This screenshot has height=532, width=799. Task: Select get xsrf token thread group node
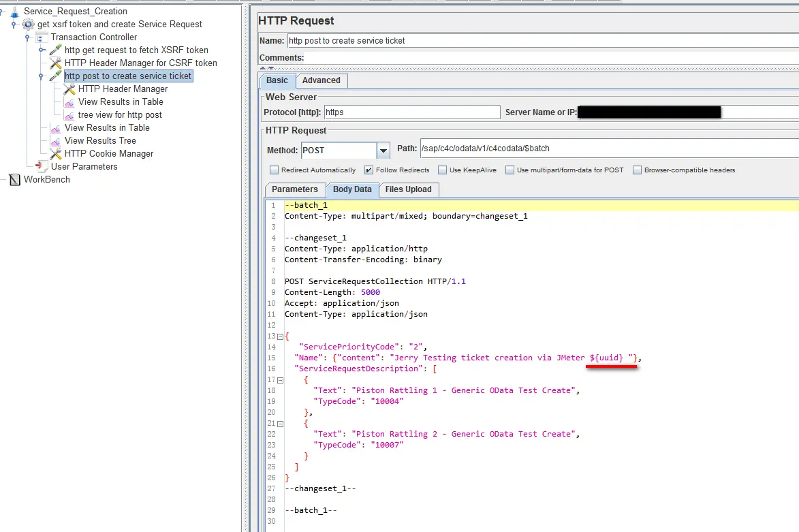120,24
